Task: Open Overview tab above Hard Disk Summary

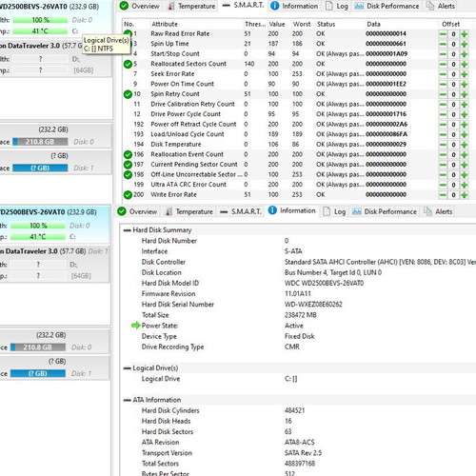Action: 137,211
